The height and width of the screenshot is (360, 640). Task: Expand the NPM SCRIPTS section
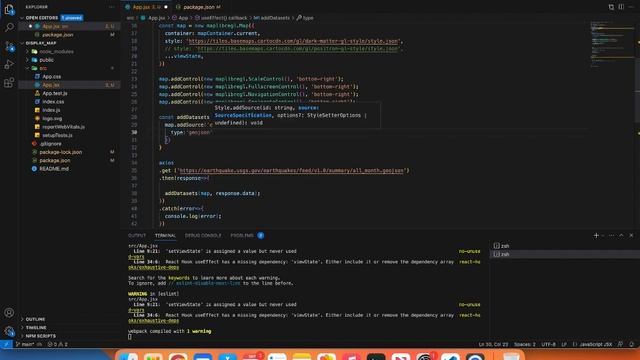[40, 336]
